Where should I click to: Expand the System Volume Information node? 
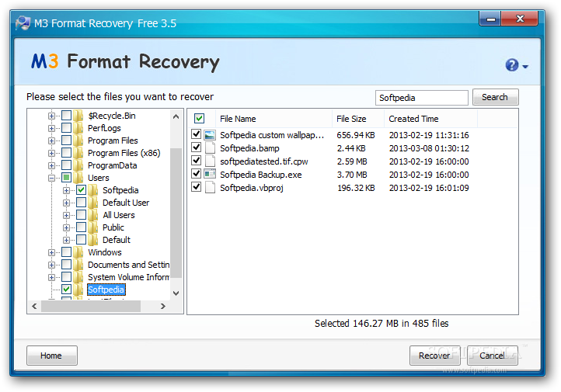click(x=51, y=277)
